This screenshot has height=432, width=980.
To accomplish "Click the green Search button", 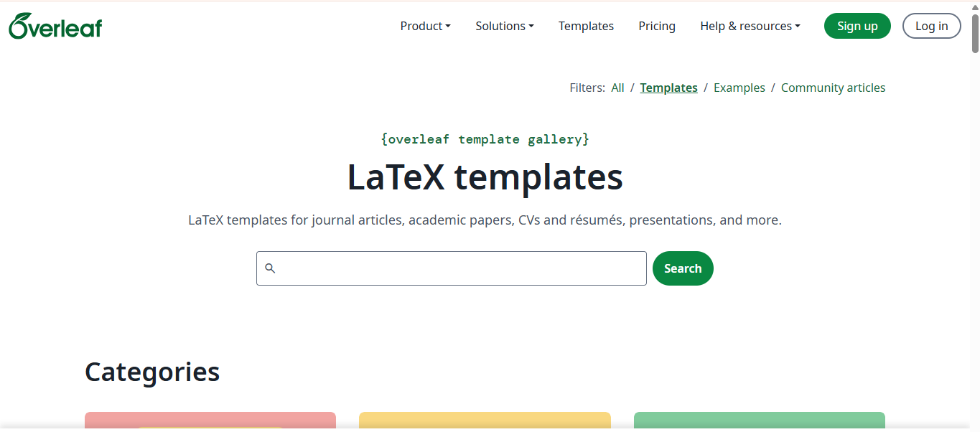I will point(683,268).
